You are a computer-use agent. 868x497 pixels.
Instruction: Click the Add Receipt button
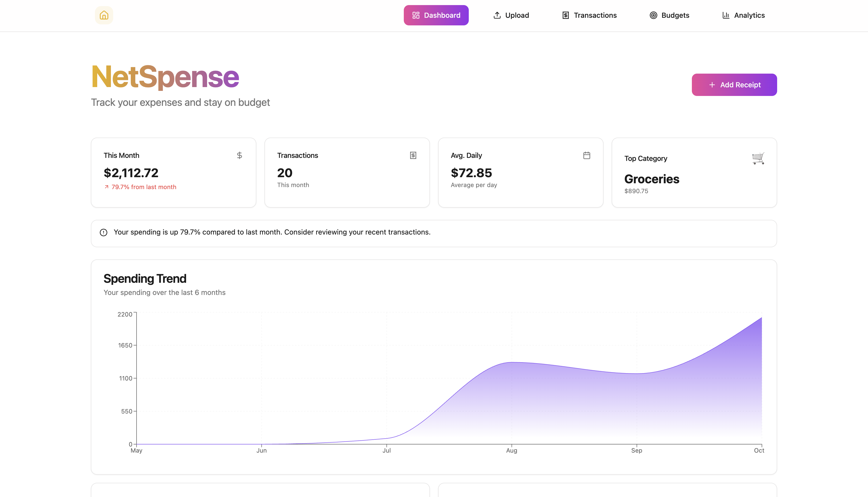click(734, 84)
